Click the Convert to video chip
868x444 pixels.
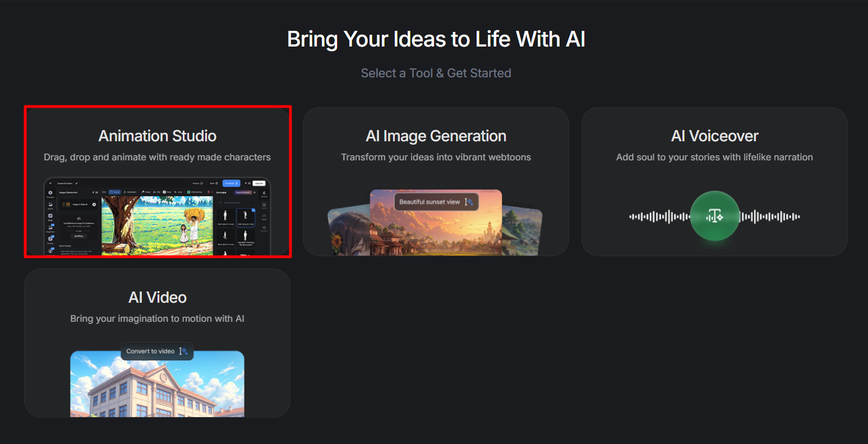(x=157, y=351)
